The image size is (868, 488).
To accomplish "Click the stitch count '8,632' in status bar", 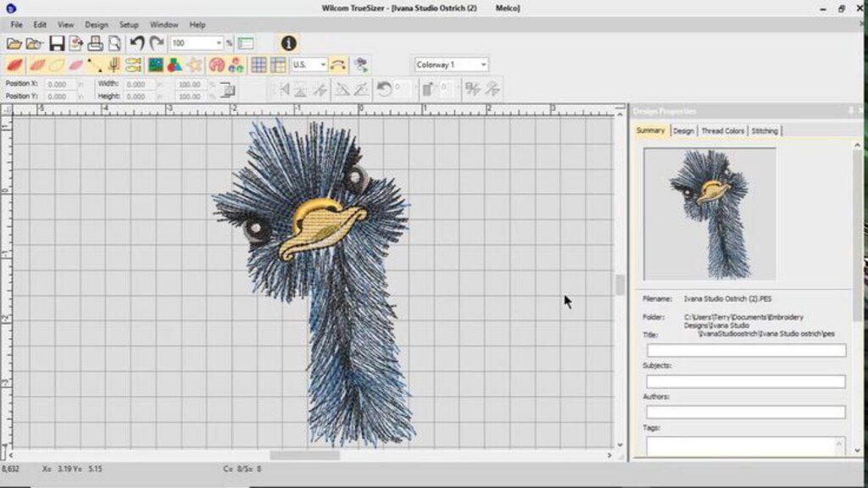I will pos(10,469).
